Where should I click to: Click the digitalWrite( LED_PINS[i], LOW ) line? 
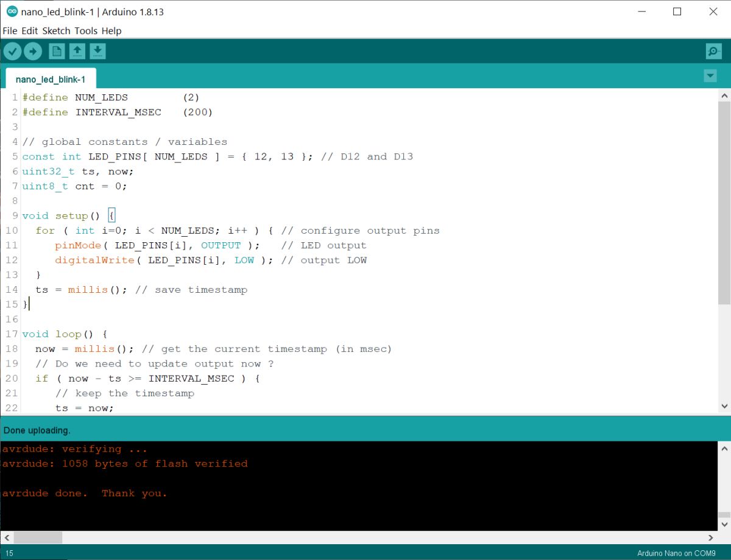[x=211, y=261]
